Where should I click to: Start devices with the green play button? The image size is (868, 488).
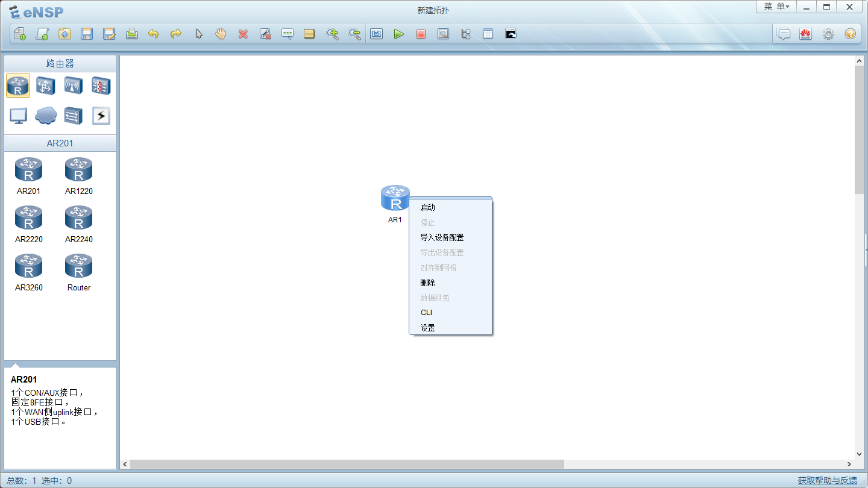[398, 34]
